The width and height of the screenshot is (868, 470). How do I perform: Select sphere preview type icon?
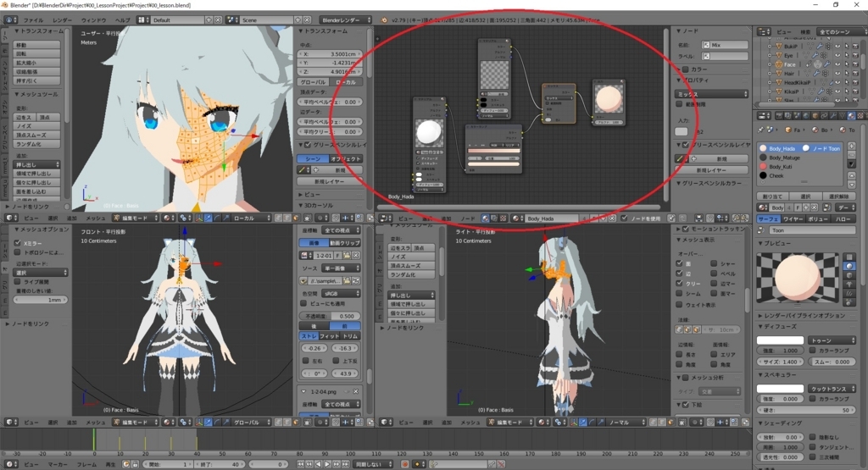pos(849,266)
